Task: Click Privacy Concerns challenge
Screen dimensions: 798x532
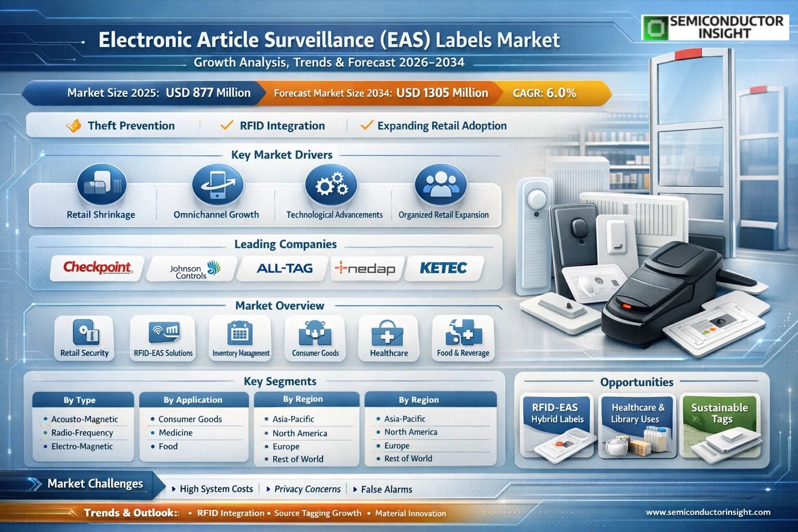Action: [308, 489]
